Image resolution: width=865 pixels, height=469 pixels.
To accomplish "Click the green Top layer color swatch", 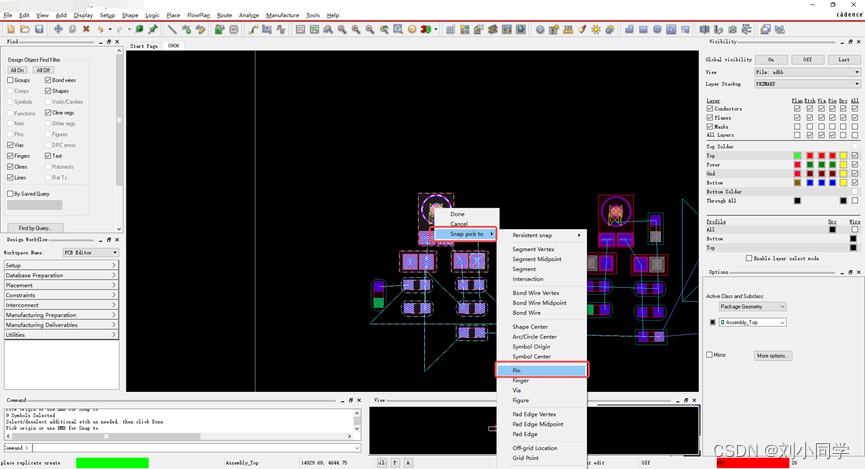I will [797, 156].
